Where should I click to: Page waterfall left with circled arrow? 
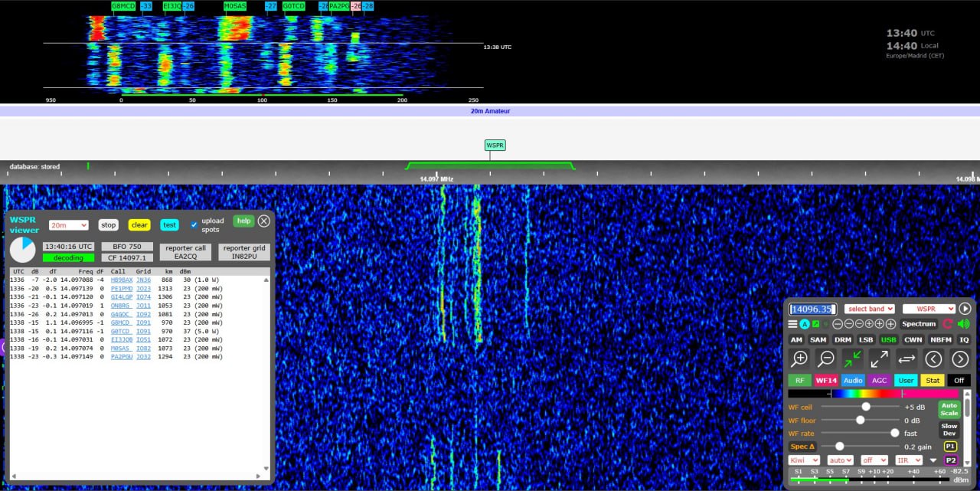pos(933,358)
